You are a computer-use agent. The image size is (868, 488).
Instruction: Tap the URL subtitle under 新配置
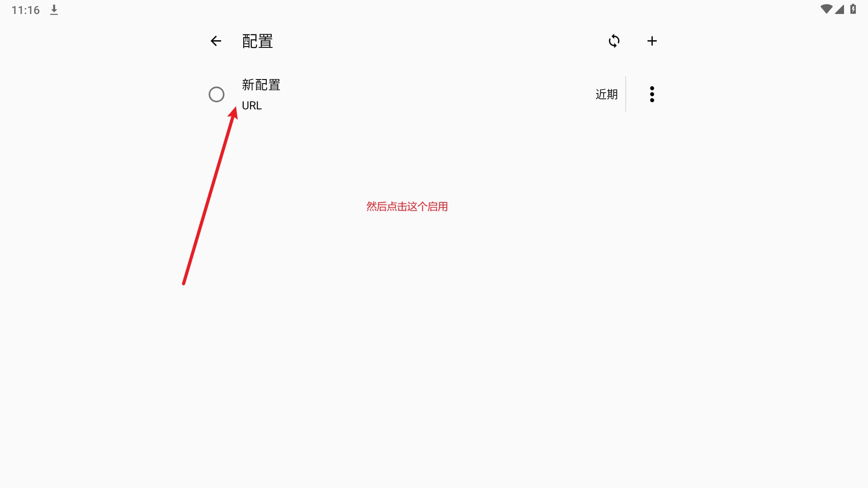[x=252, y=105]
